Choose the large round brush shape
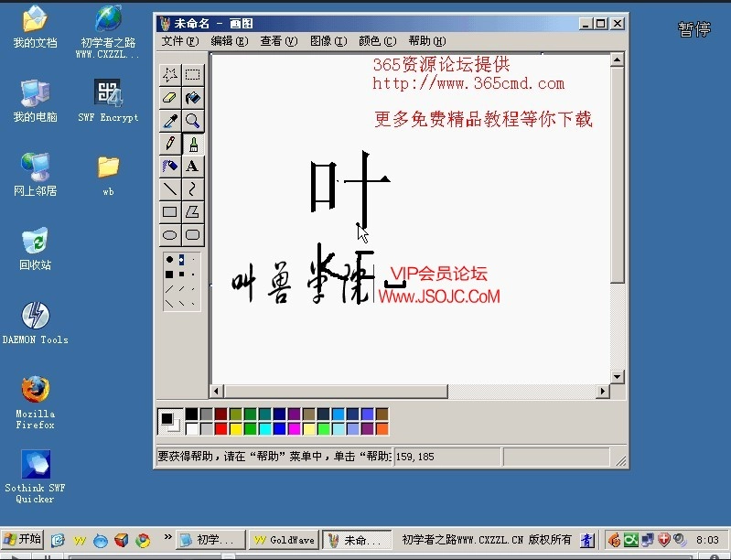The height and width of the screenshot is (560, 731). coord(169,259)
